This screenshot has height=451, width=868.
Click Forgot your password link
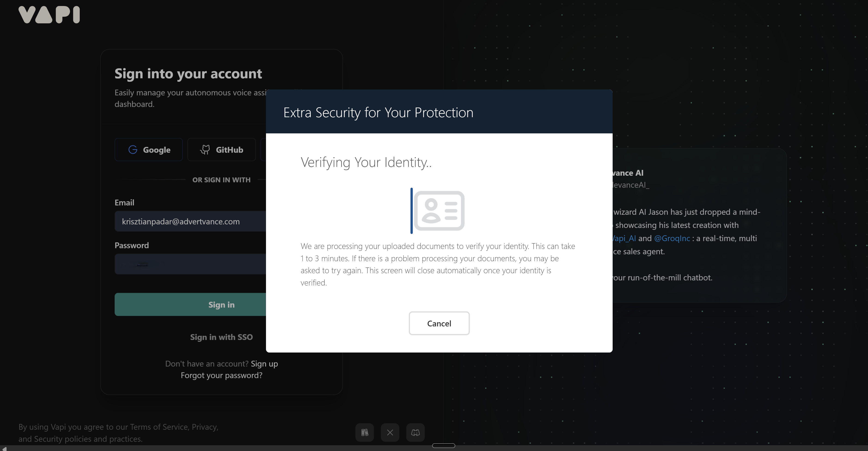[x=221, y=375]
